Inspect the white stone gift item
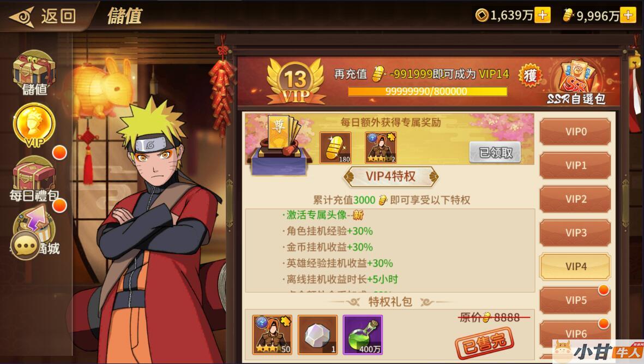The height and width of the screenshot is (364, 644). coord(317,335)
